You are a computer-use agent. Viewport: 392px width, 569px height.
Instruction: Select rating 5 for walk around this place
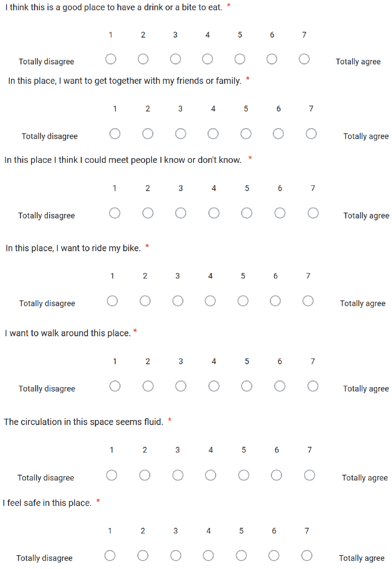pyautogui.click(x=247, y=386)
